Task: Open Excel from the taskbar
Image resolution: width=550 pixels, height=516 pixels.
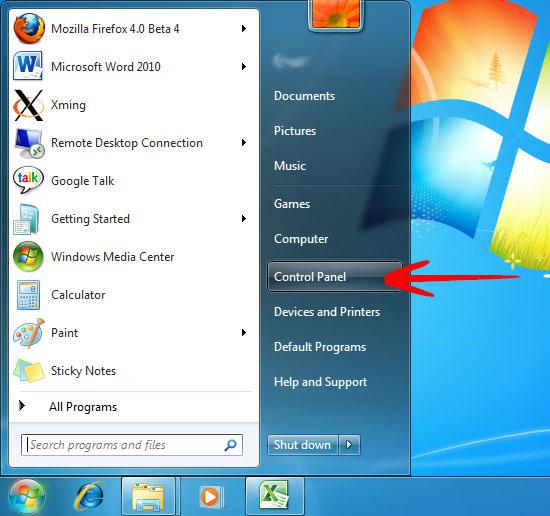Action: point(274,495)
